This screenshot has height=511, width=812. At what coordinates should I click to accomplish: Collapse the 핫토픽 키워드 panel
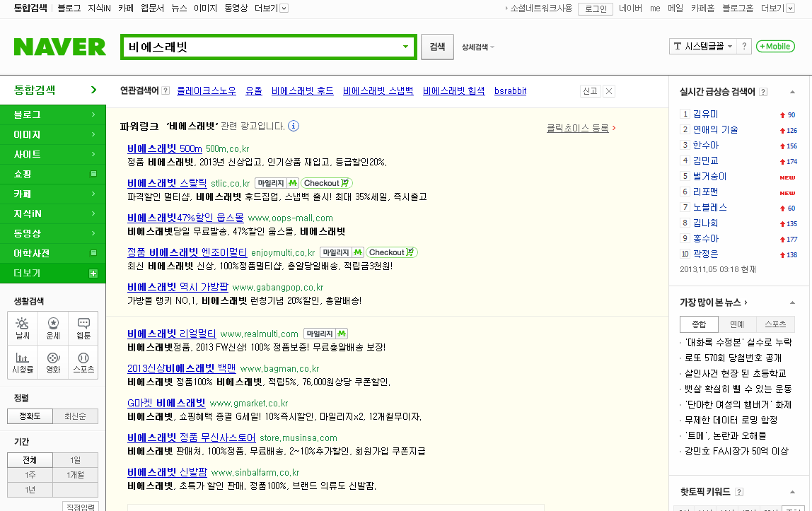tap(792, 492)
